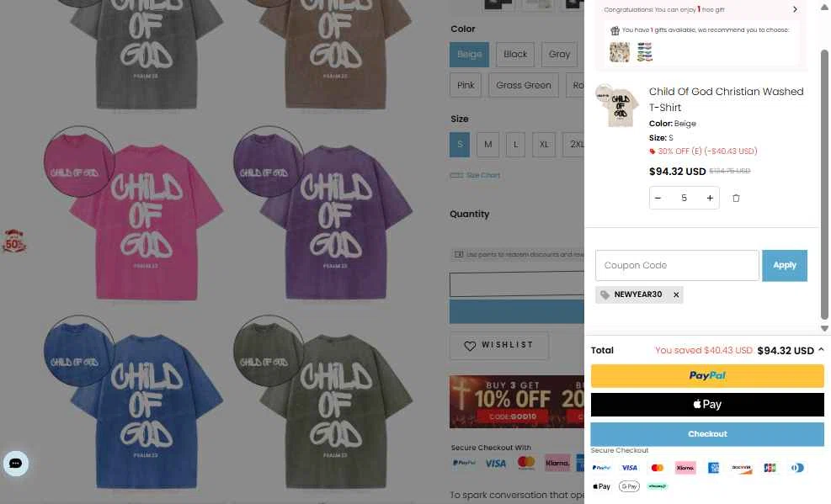The width and height of the screenshot is (831, 504).
Task: Click the scrollbar down arrow in cart
Action: pyautogui.click(x=824, y=328)
